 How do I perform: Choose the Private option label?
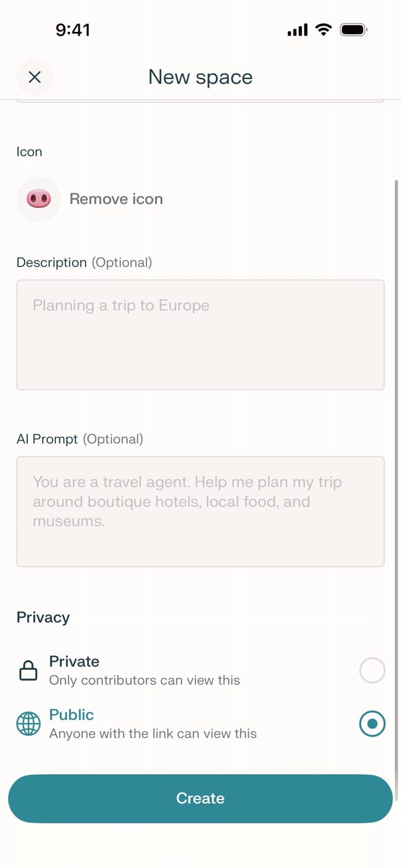(74, 661)
